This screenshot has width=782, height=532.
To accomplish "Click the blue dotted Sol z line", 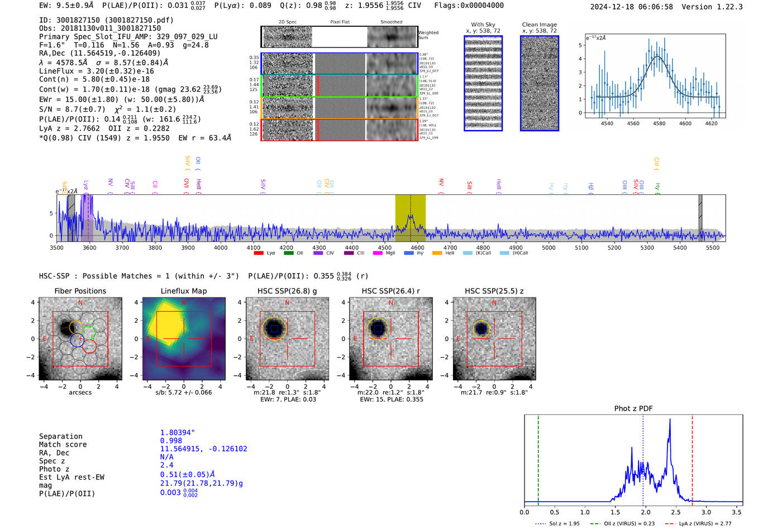I will point(643,460).
